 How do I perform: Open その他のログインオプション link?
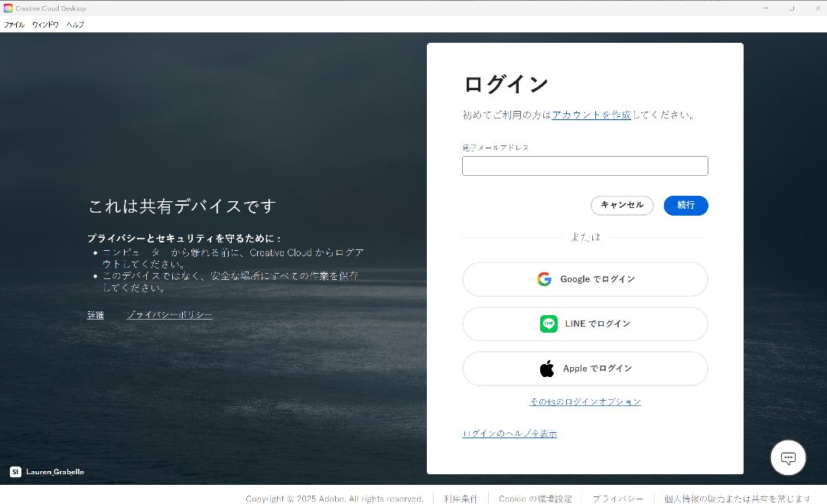tap(585, 402)
